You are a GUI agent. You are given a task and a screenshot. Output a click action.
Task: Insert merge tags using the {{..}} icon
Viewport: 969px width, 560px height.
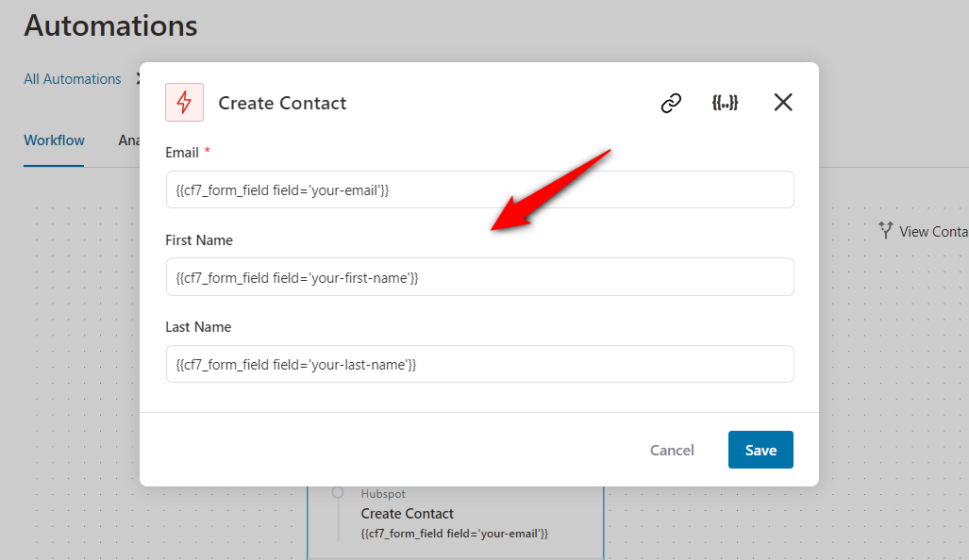coord(725,102)
